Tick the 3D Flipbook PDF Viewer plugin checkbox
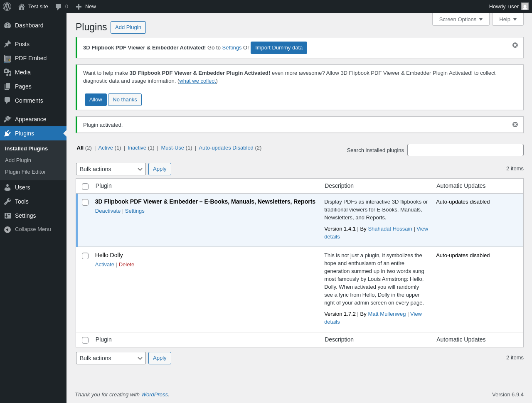Screen dimensions: 532x403 (85, 202)
